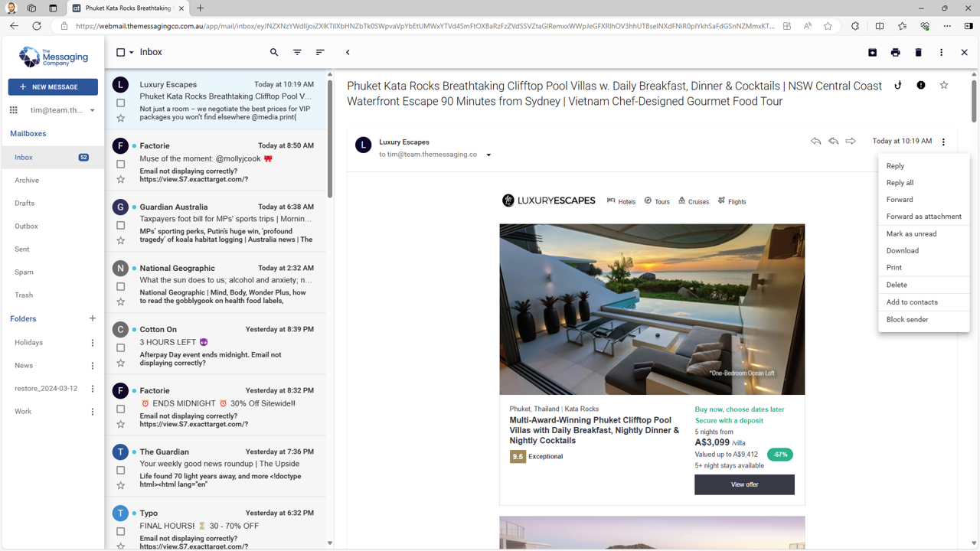
Task: Mark email as spam with exclamation icon
Action: point(921,86)
